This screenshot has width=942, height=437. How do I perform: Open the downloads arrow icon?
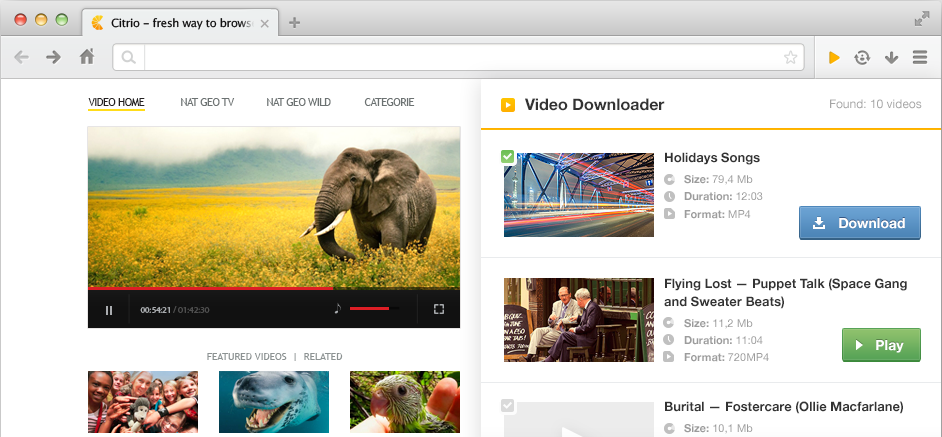[891, 58]
